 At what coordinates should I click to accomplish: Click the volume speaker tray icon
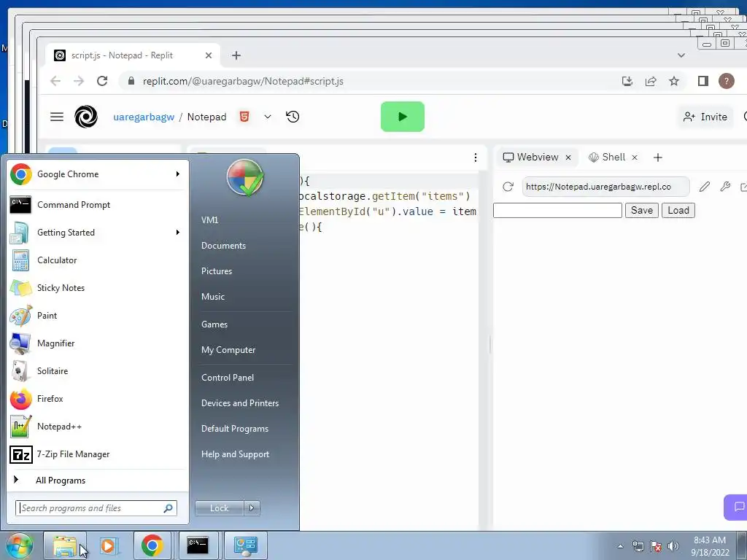click(673, 546)
